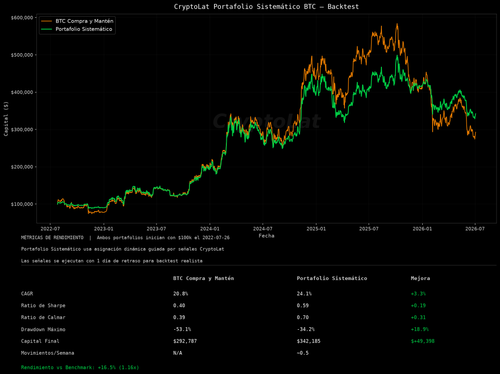
Task: Click the CAGR improvement '+3.3%'
Action: point(418,294)
